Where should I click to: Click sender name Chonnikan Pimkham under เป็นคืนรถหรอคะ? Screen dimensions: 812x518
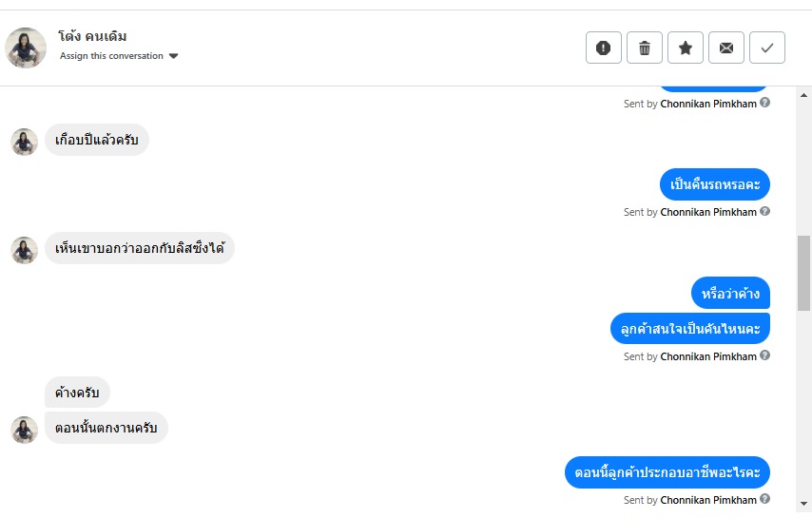click(708, 212)
